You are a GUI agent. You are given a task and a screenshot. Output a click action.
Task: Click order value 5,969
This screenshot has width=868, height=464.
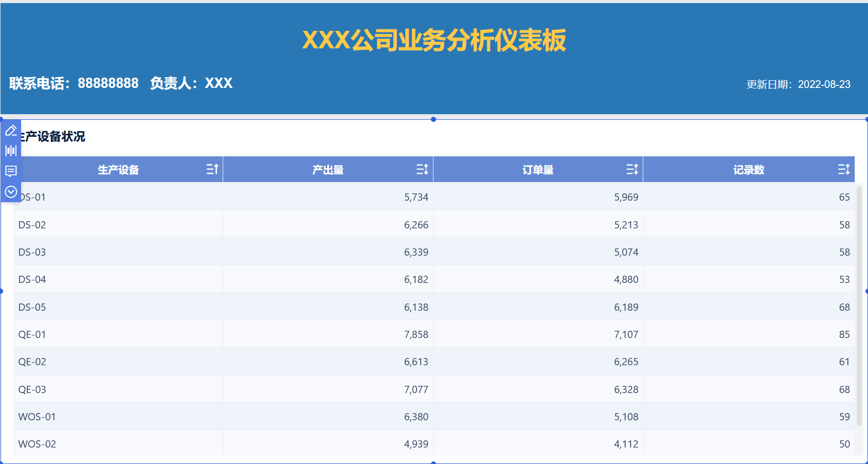626,197
